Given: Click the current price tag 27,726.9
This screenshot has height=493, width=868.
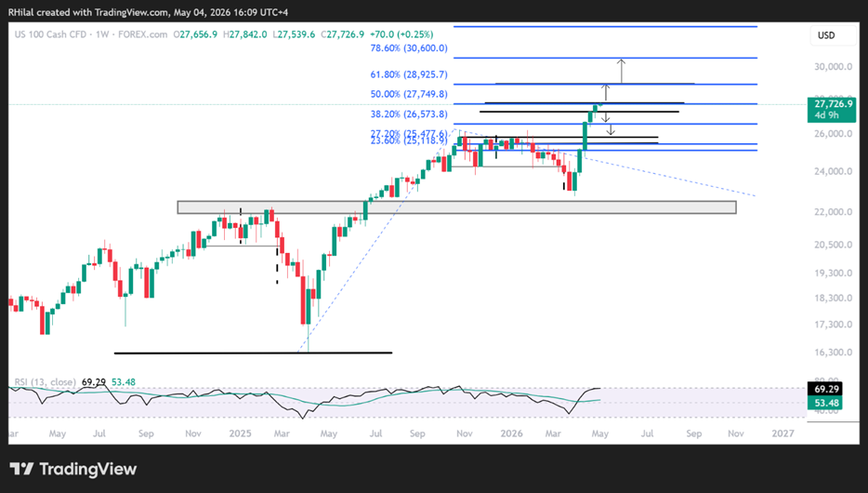Looking at the screenshot, I should (832, 109).
